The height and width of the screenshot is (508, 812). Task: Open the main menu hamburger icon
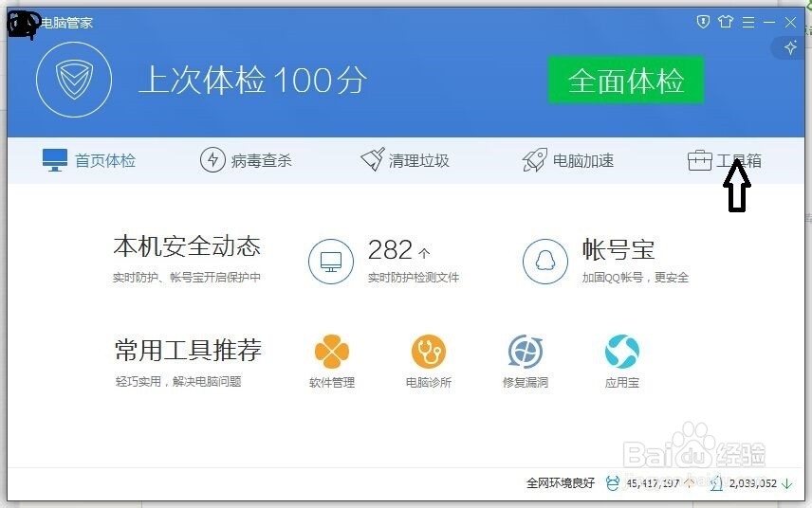coord(747,22)
